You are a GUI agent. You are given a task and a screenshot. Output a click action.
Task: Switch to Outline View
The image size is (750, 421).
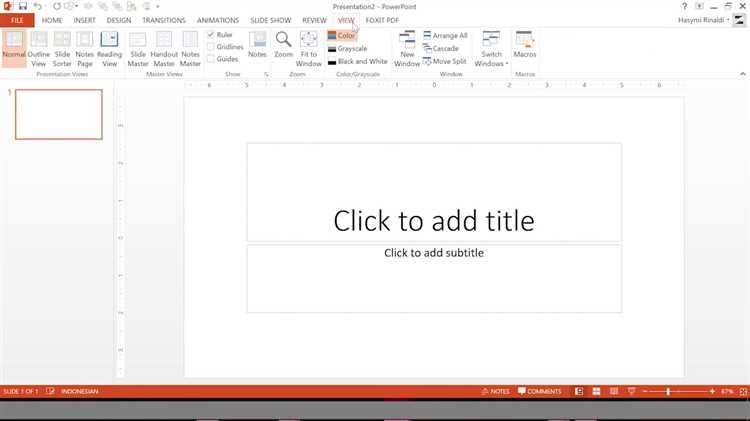pos(38,48)
